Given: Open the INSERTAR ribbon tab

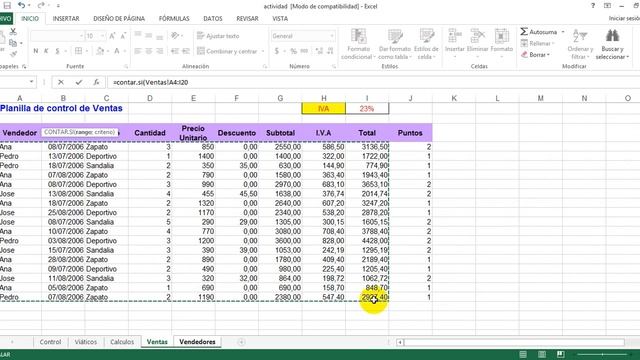Looking at the screenshot, I should 66,18.
